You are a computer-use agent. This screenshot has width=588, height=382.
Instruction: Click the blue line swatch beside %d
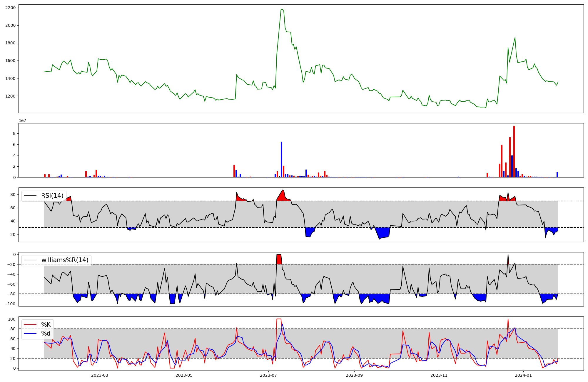coord(30,334)
